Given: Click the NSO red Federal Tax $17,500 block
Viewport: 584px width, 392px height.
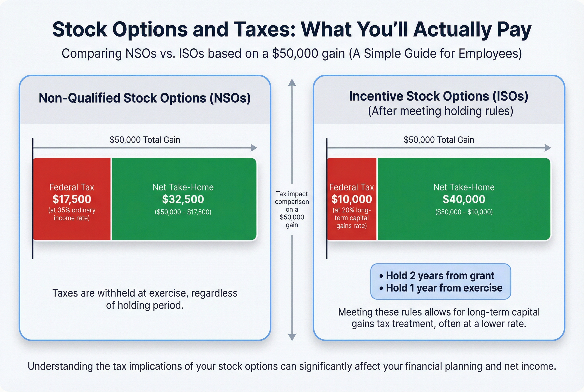Looking at the screenshot, I should tap(72, 199).
